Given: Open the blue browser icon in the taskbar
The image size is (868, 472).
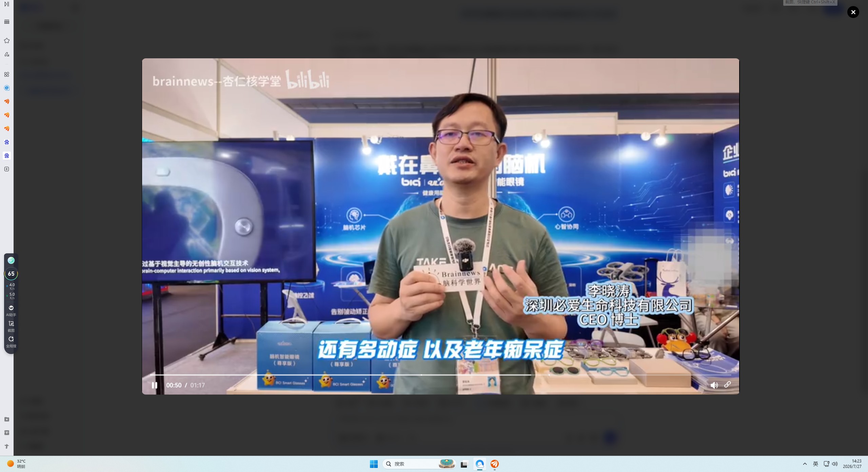Looking at the screenshot, I should pyautogui.click(x=480, y=464).
